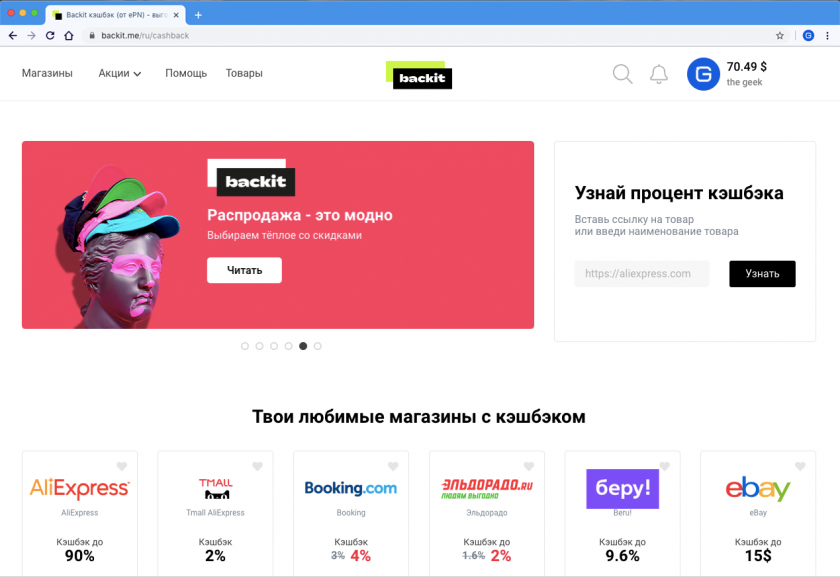840x577 pixels.
Task: Favorite the Эльдорадо store heart
Action: point(529,466)
